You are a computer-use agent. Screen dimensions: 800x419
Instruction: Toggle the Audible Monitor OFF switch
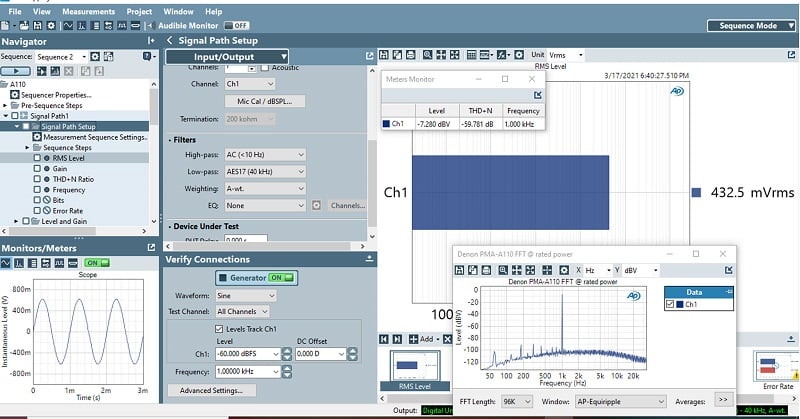pyautogui.click(x=237, y=25)
